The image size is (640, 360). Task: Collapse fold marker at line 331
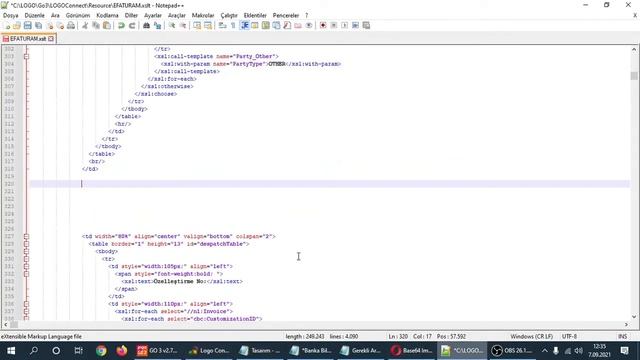[27, 267]
